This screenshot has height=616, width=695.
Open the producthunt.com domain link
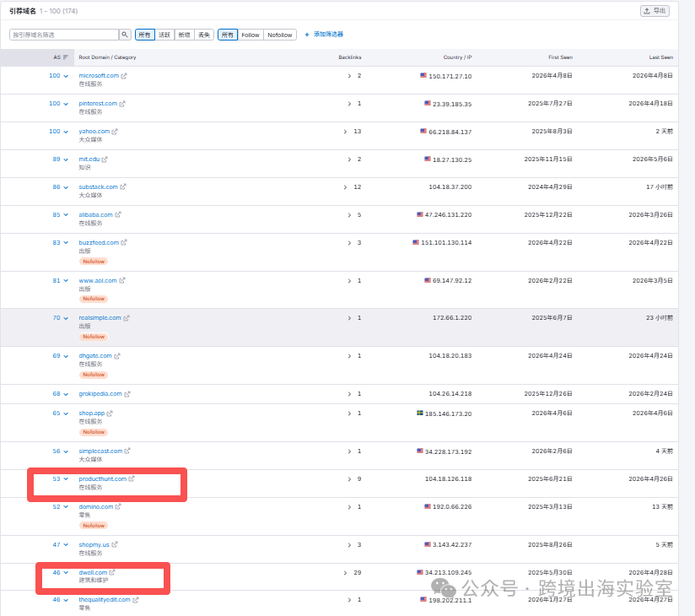102,479
